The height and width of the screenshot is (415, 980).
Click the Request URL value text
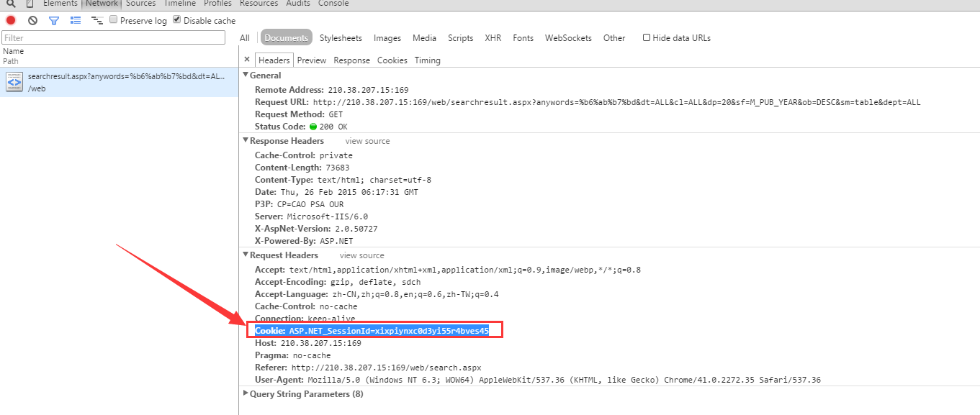(616, 102)
